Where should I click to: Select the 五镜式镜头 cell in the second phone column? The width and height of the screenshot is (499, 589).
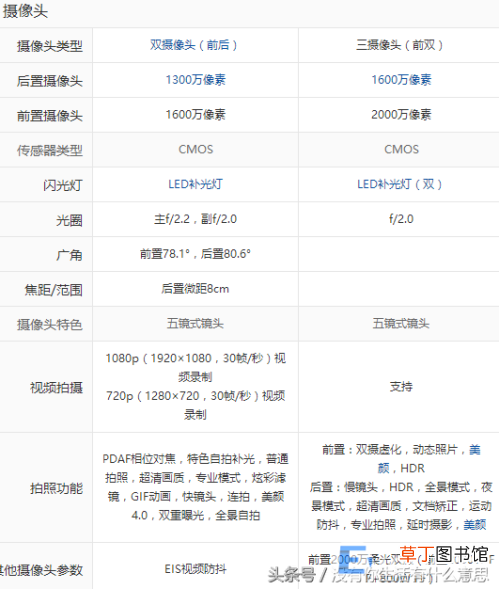coord(401,323)
